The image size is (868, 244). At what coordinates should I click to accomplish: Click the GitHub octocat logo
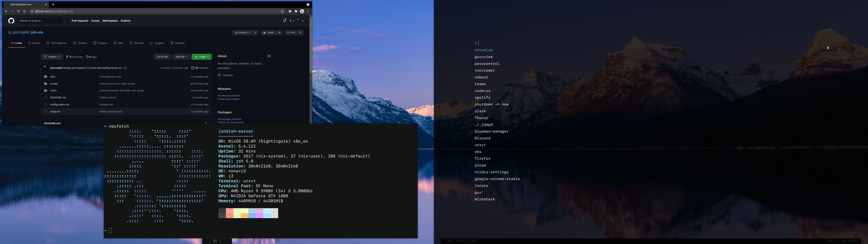point(11,21)
